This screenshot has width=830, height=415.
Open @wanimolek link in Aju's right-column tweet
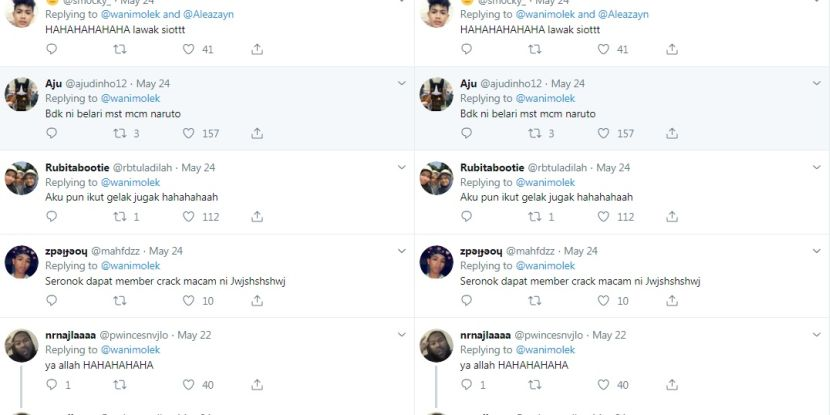click(x=545, y=99)
